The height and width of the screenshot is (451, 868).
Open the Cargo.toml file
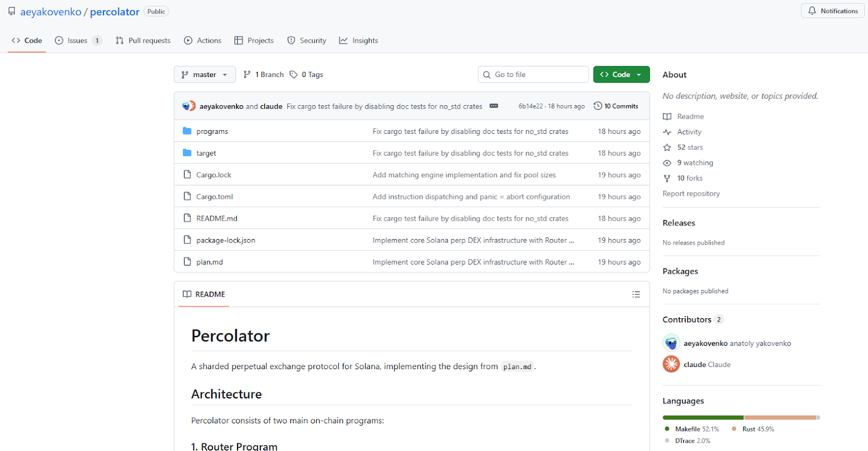[x=215, y=197]
